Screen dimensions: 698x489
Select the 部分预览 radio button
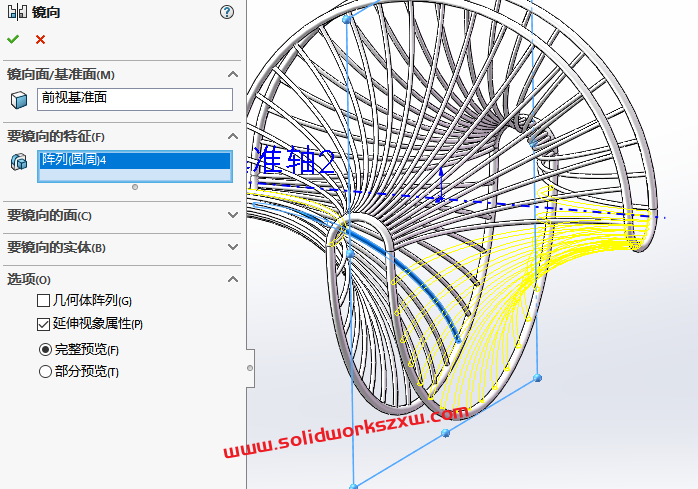coord(45,371)
